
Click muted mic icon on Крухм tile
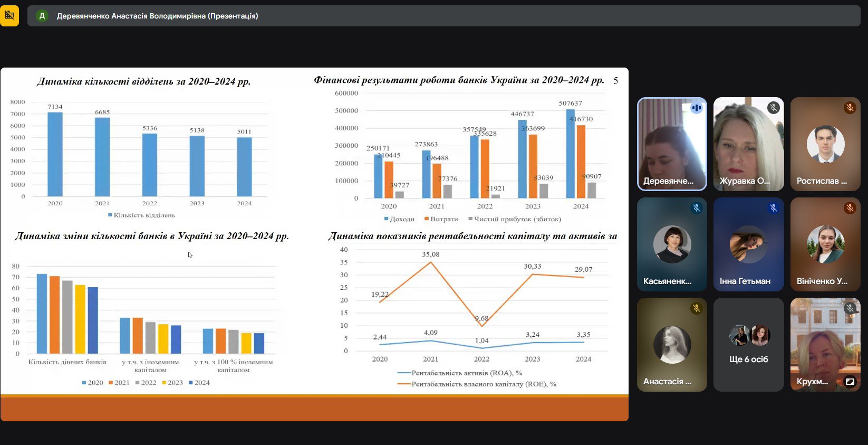tap(850, 308)
